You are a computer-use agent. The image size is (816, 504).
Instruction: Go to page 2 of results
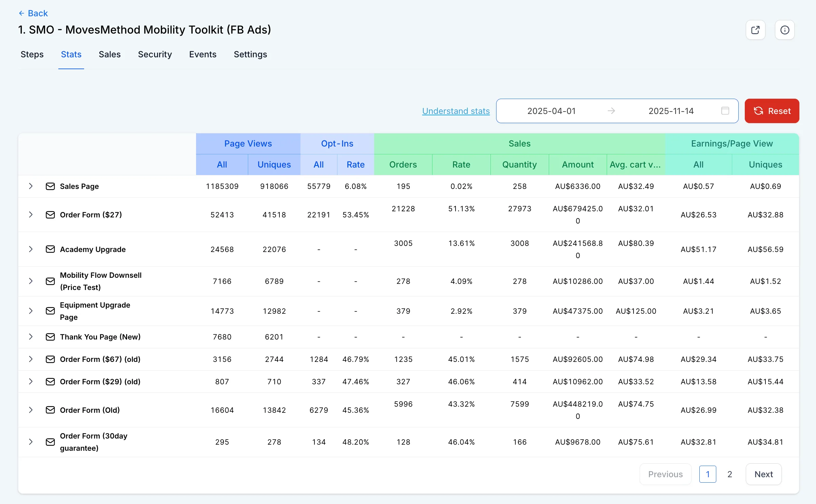pyautogui.click(x=730, y=474)
